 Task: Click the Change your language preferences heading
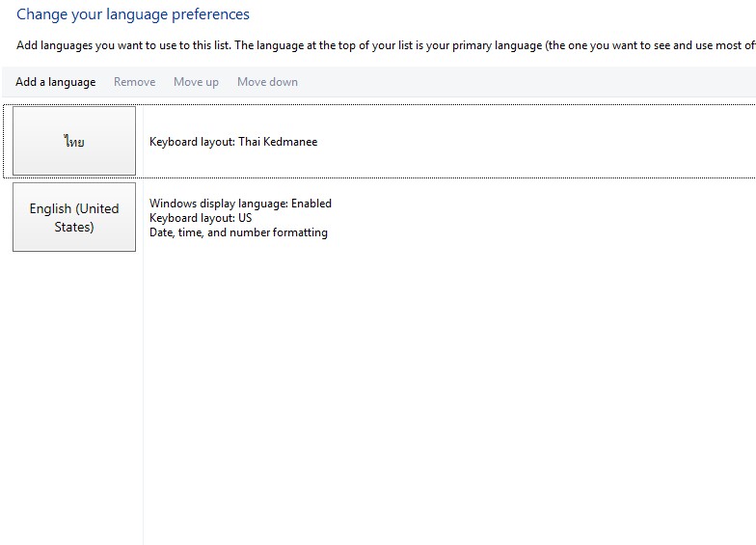(133, 14)
